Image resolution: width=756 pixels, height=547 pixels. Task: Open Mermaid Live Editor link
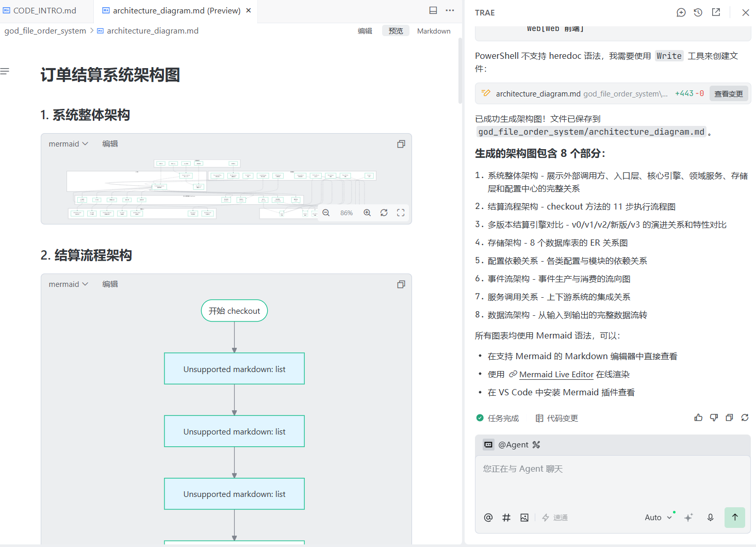(556, 375)
